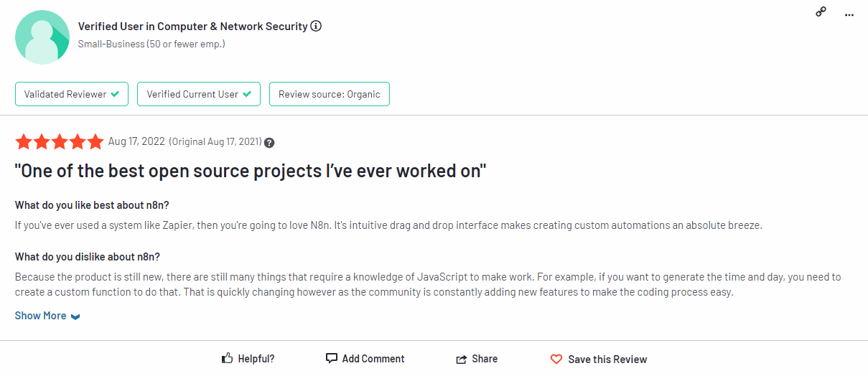Copy review permalink via chain icon

(821, 12)
